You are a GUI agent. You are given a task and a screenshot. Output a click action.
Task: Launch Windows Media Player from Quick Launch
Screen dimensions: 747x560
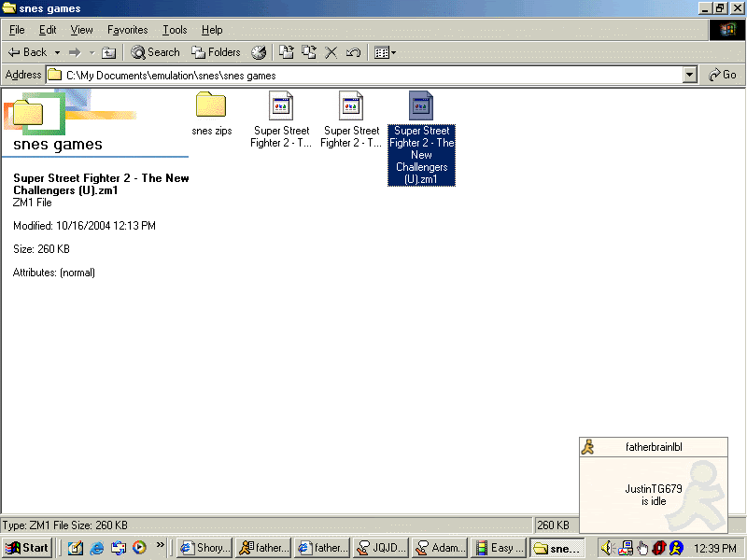point(139,548)
